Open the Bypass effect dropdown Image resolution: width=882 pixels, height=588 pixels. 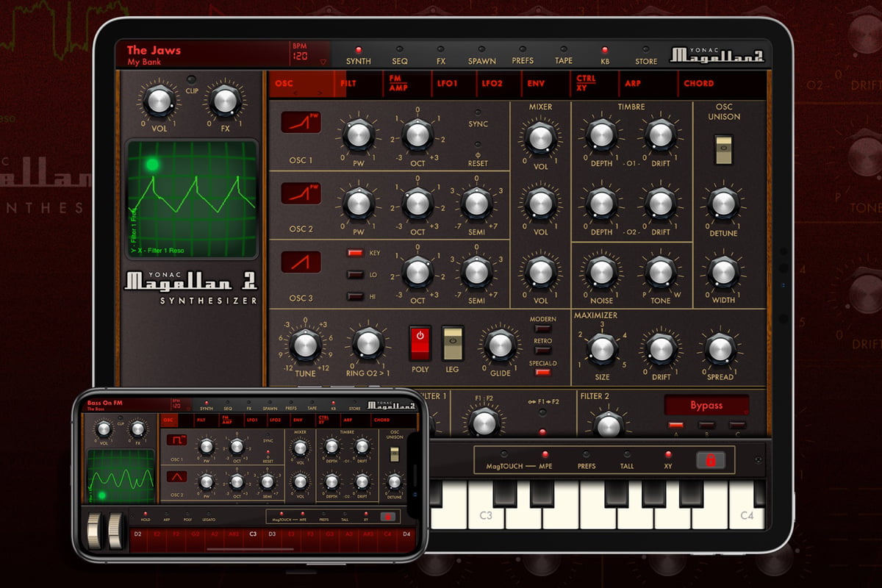pyautogui.click(x=706, y=405)
